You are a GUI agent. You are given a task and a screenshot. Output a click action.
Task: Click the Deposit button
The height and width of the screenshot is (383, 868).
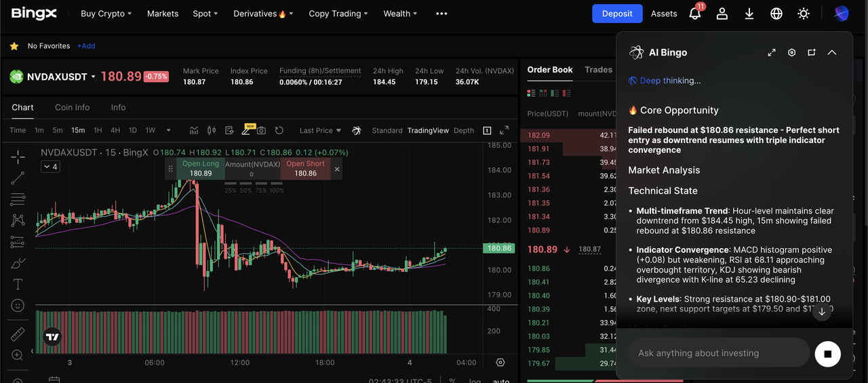point(616,14)
